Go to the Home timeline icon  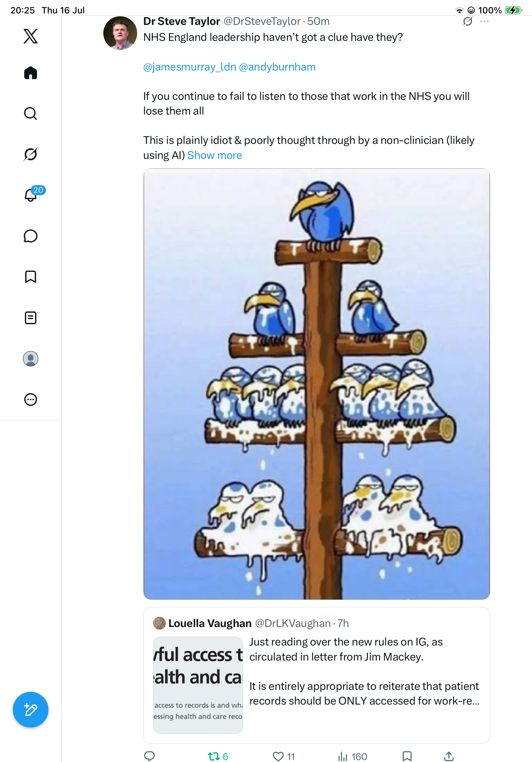(31, 73)
